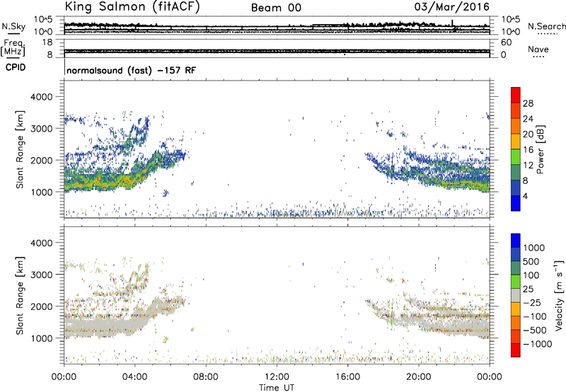Click the "Power [dB]" color bar title

540,149
